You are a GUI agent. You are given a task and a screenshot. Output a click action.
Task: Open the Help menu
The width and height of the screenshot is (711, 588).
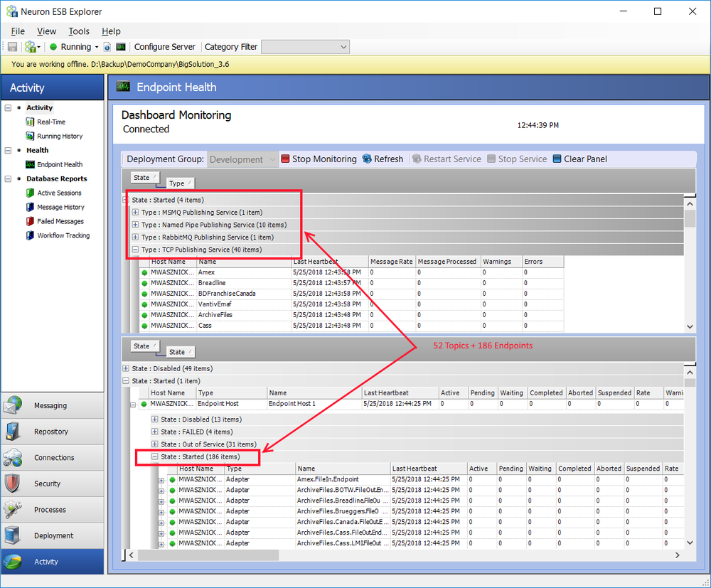111,31
